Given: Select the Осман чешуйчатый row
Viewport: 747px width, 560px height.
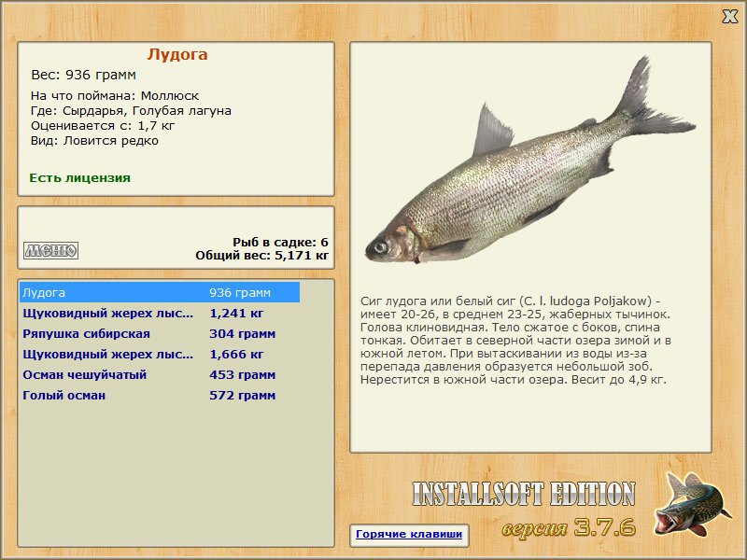Looking at the screenshot, I should (160, 375).
